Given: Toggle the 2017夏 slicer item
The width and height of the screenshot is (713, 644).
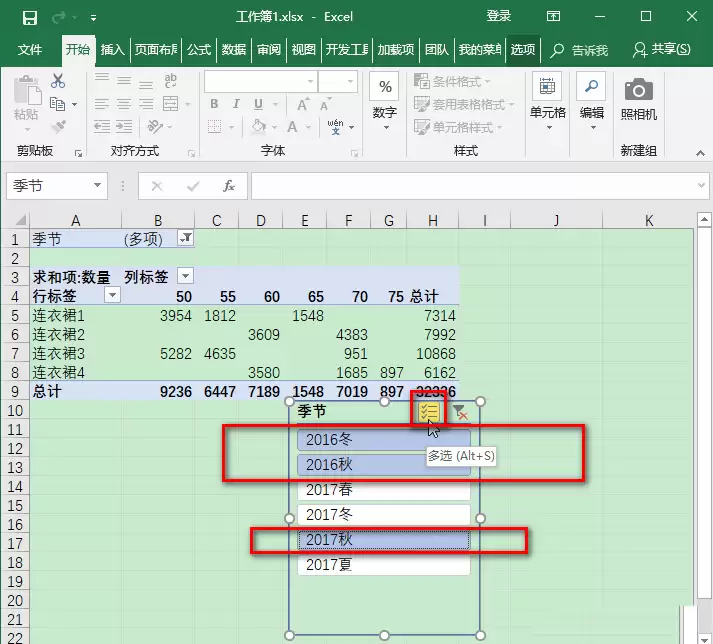Looking at the screenshot, I should coord(384,565).
